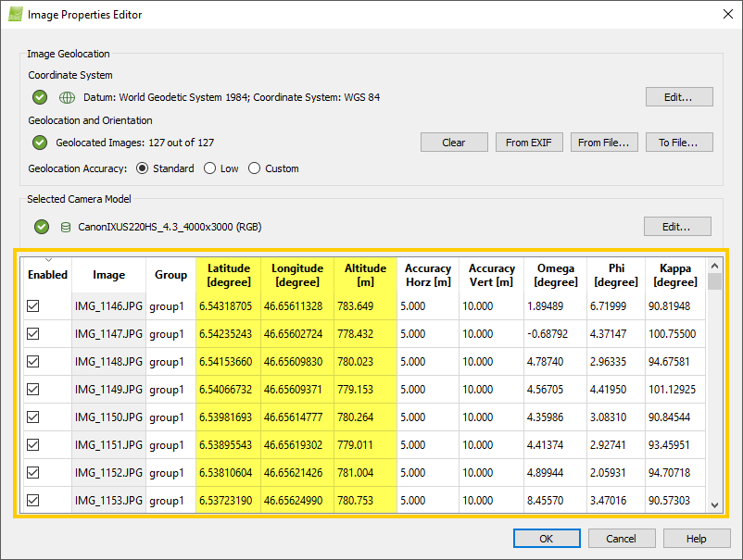Click the green check icon beside Datum
Image resolution: width=743 pixels, height=560 pixels.
[x=40, y=97]
